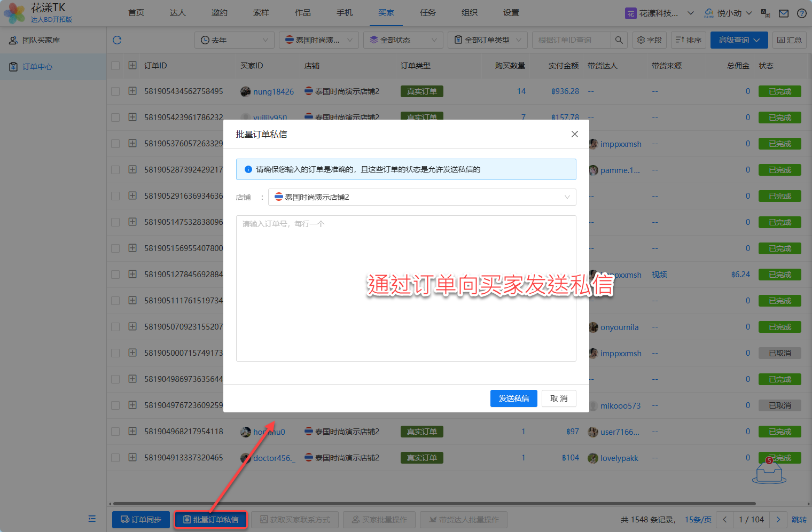Open the mail envelope icon in the top bar

[783, 13]
